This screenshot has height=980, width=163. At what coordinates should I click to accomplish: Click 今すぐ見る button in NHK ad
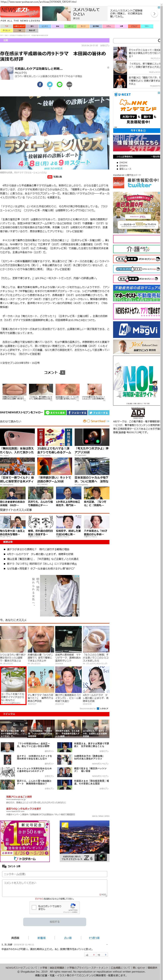pyautogui.click(x=136, y=130)
